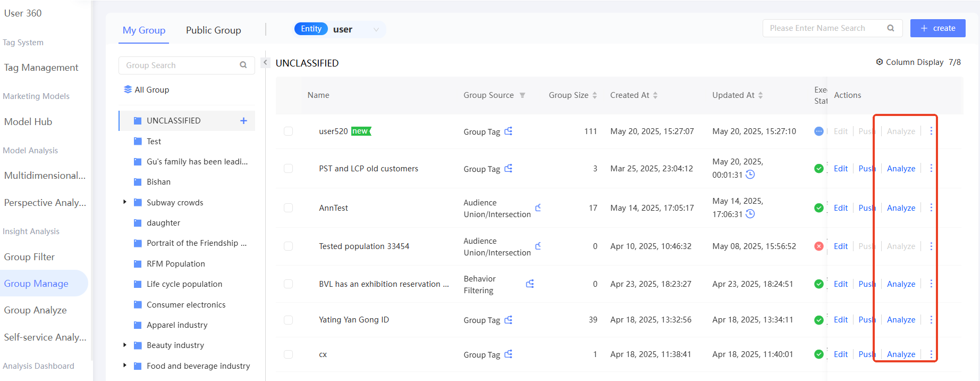Click the plus icon beside UNCLASSIFIED folder
The height and width of the screenshot is (381, 980).
[x=243, y=121]
